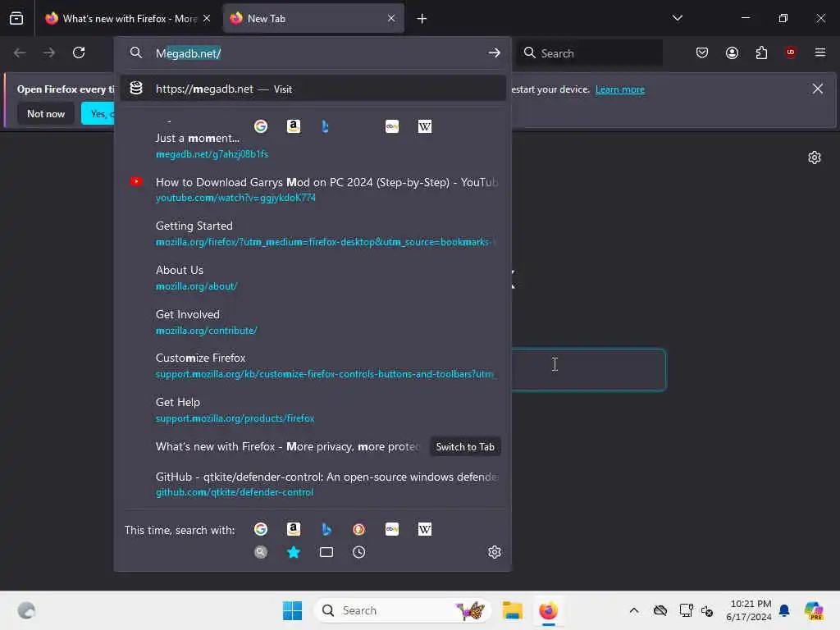Search this time with DuckDuckGo
Screen dimensions: 840x630
point(359,529)
